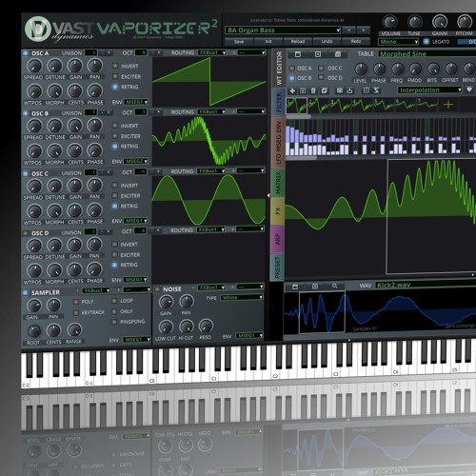The image size is (476, 476).
Task: Open OSC C routing FXBus1 dropdown
Action: [211, 171]
